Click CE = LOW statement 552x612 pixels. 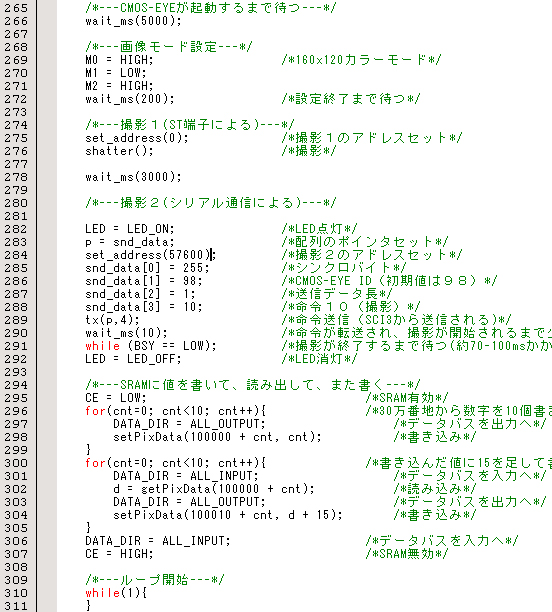click(116, 398)
